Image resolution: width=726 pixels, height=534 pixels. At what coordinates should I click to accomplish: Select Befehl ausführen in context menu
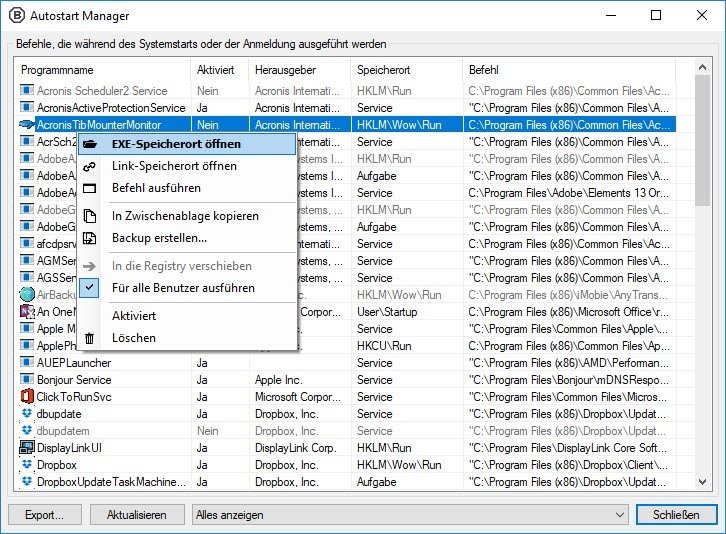coord(187,188)
